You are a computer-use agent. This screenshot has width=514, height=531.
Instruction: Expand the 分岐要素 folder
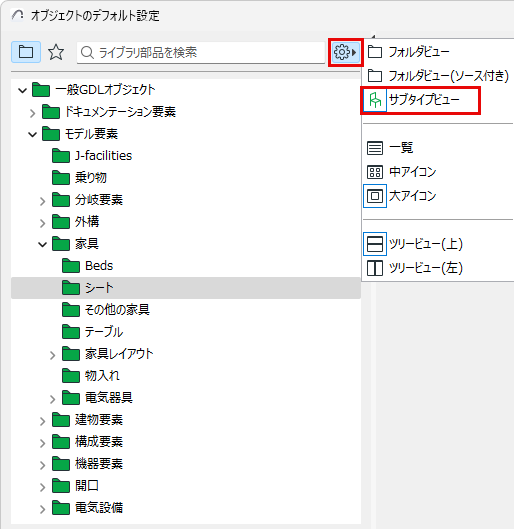tap(42, 201)
